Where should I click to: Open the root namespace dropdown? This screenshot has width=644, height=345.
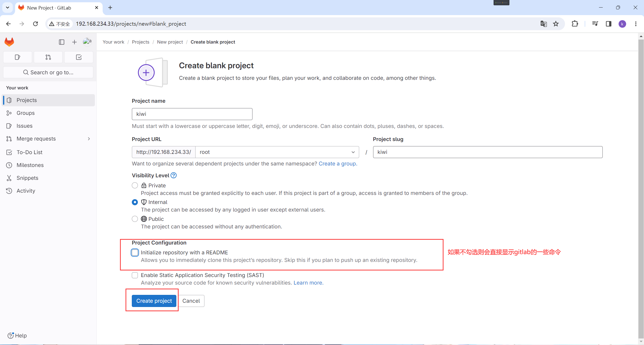coord(277,152)
